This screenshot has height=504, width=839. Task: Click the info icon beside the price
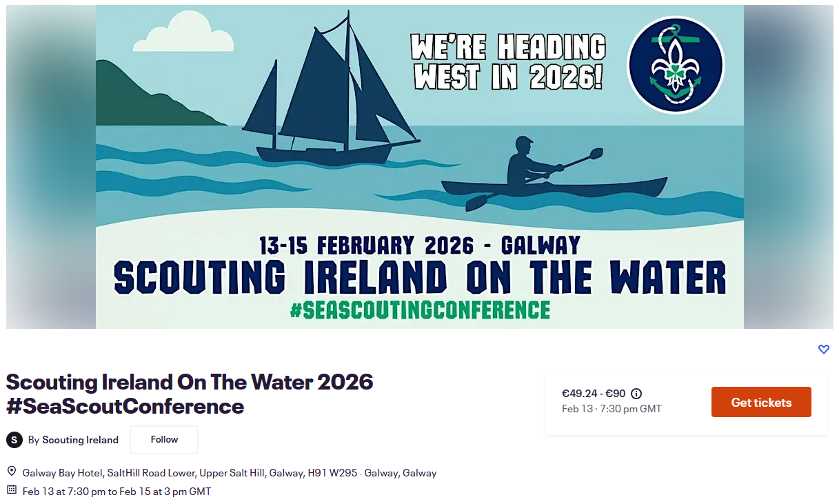636,394
